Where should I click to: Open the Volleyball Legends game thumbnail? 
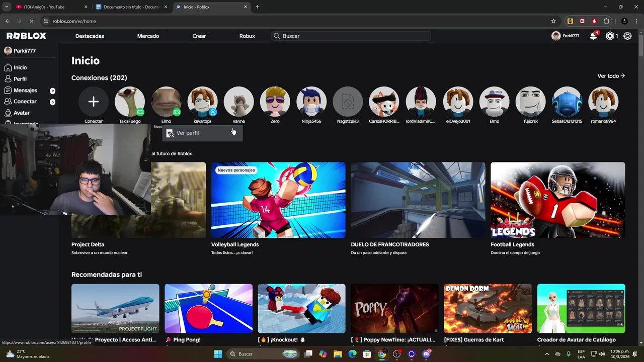(x=278, y=200)
